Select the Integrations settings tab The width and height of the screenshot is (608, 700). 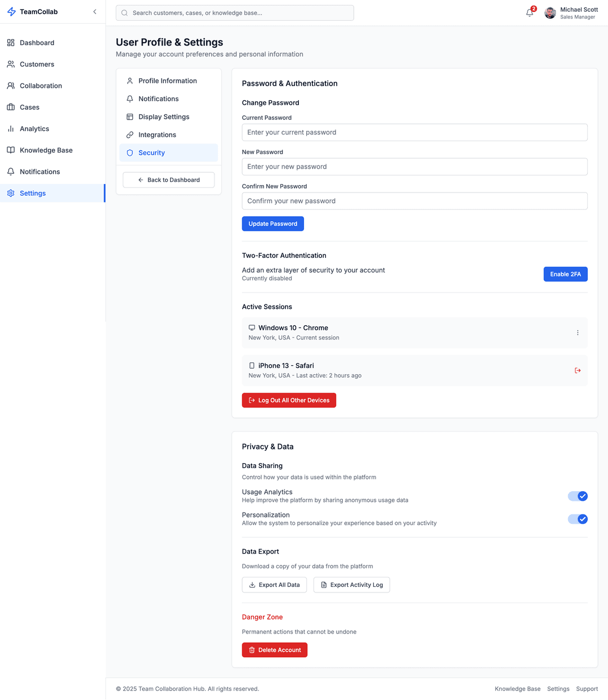pos(157,135)
